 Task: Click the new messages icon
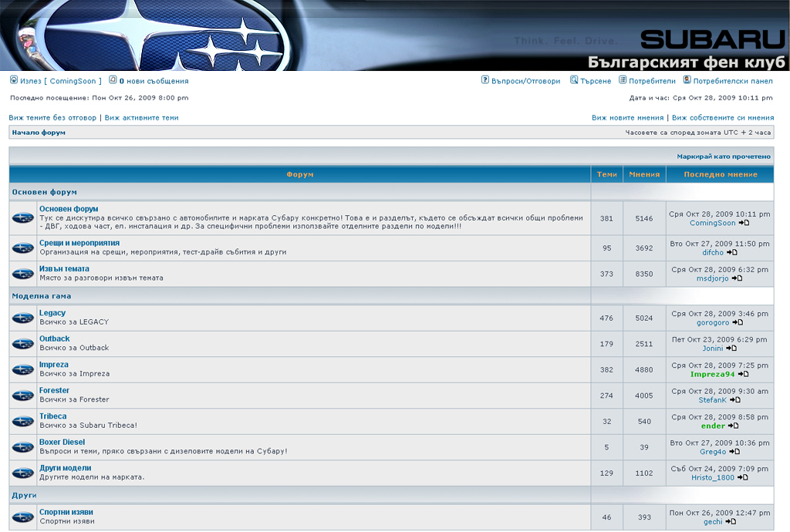click(113, 80)
